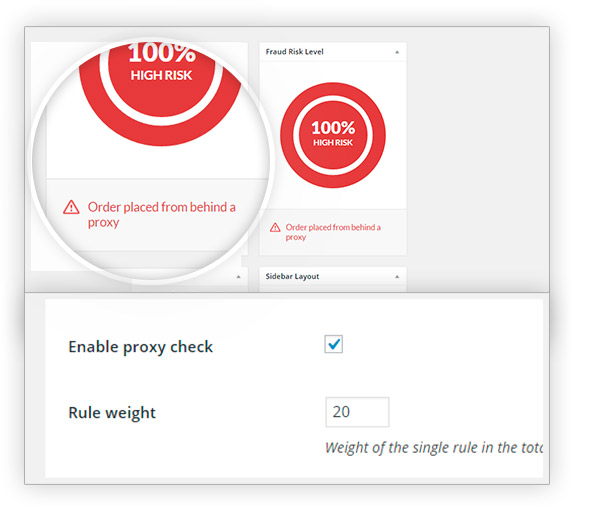
Task: Click the Rule weight description text
Action: pyautogui.click(x=434, y=448)
